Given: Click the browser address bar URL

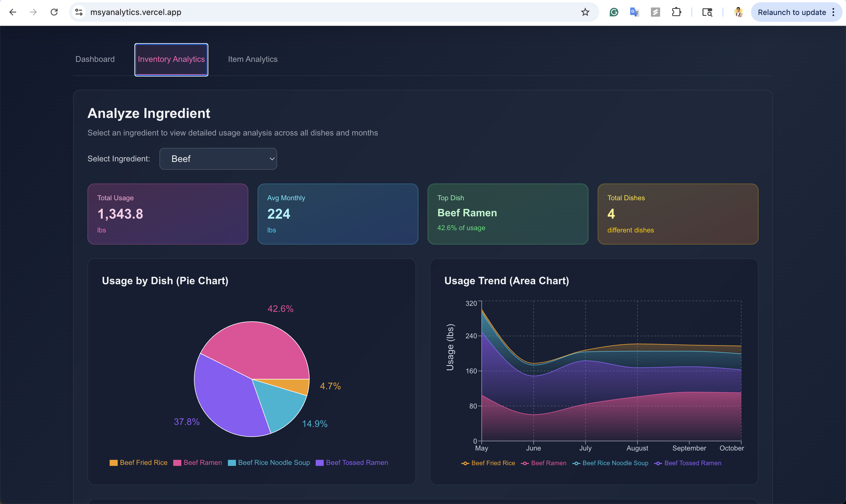Looking at the screenshot, I should (136, 12).
